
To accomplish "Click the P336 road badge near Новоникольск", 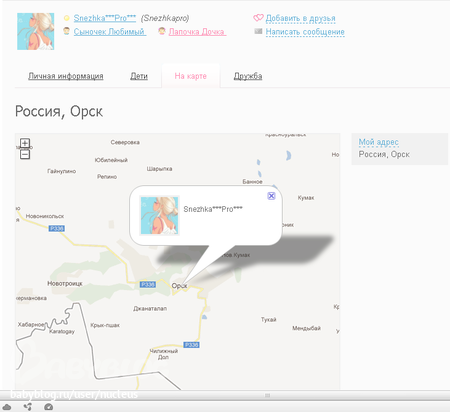I will (x=57, y=228).
